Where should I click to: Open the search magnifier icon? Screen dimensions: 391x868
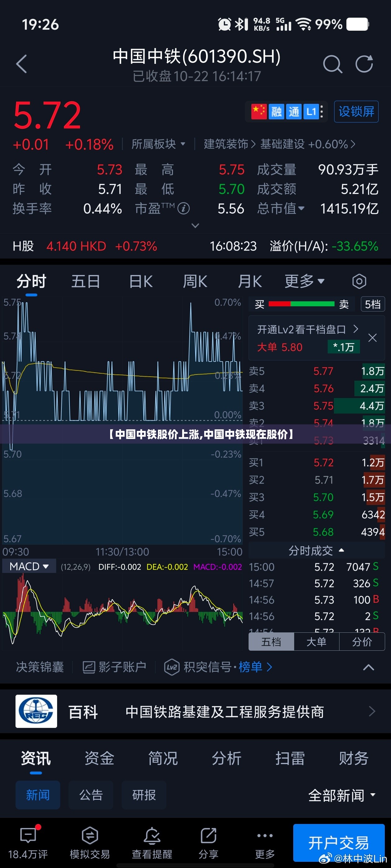point(333,64)
